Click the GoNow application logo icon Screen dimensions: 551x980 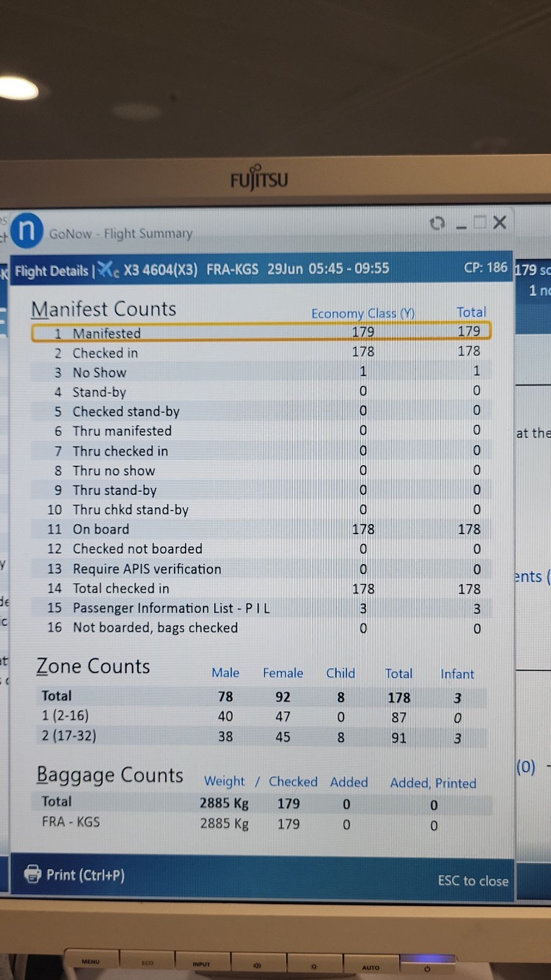(x=26, y=230)
